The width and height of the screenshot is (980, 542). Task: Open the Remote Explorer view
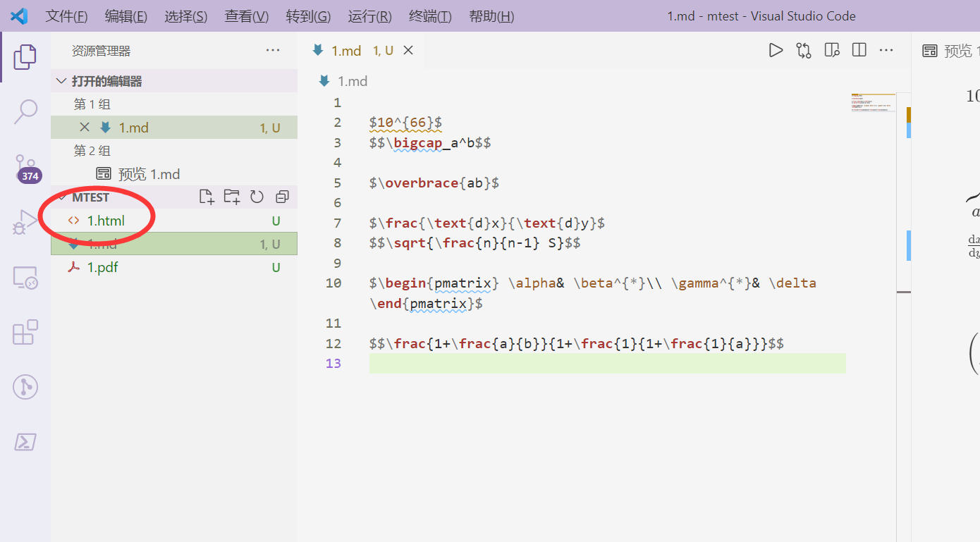click(25, 277)
